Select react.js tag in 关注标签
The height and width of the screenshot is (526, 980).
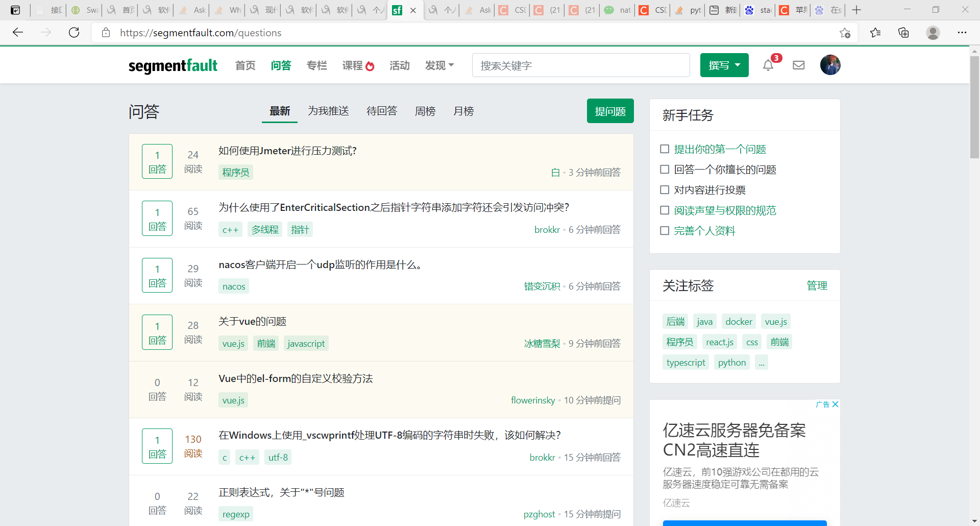tap(720, 342)
